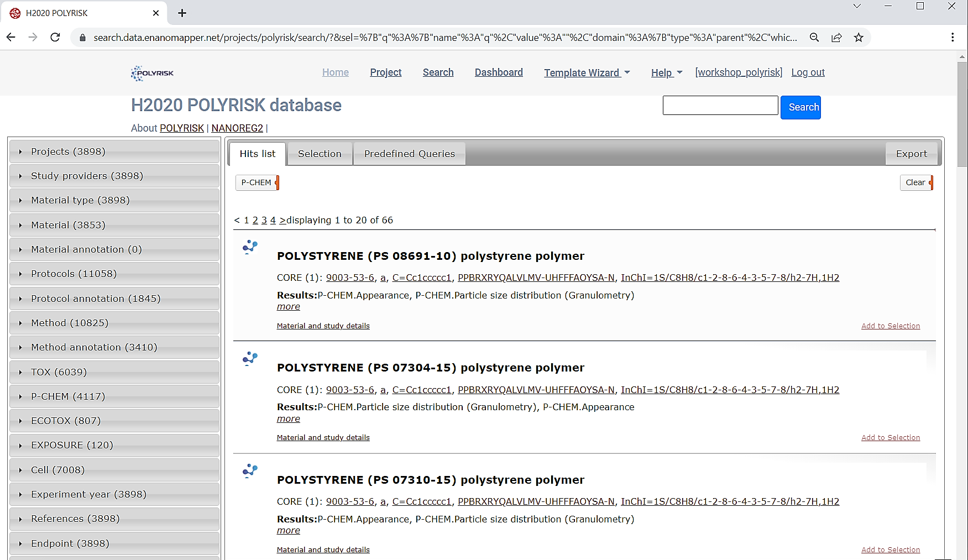
Task: Click the POLYRISK logo
Action: coord(152,72)
